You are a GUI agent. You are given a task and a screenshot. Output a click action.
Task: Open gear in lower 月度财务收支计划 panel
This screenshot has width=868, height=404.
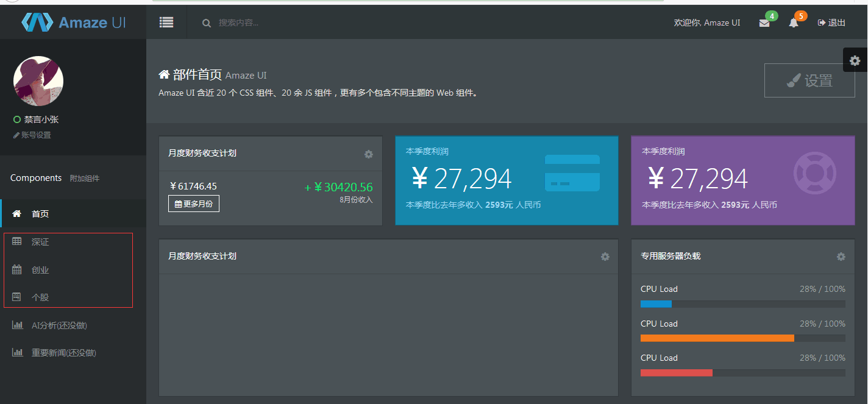click(x=605, y=257)
